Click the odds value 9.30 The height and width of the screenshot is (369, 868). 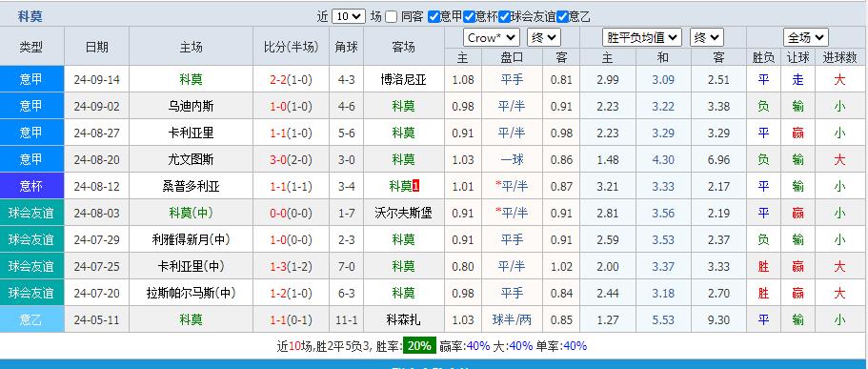(x=718, y=319)
